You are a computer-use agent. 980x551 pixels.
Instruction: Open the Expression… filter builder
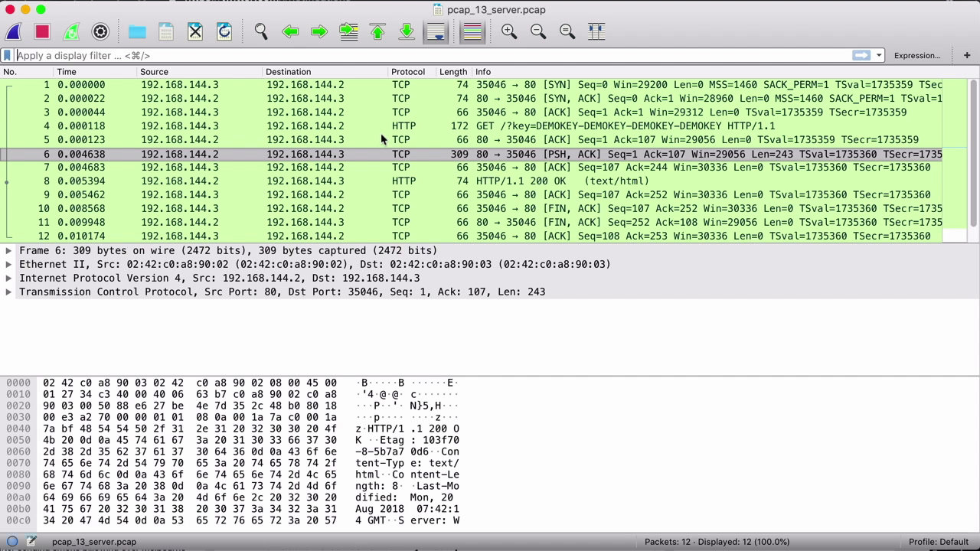tap(917, 55)
